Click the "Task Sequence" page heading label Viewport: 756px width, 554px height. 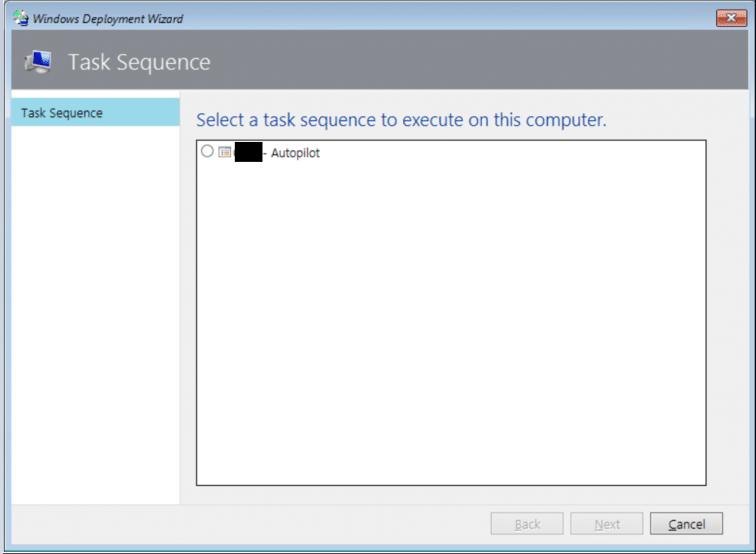pyautogui.click(x=138, y=62)
